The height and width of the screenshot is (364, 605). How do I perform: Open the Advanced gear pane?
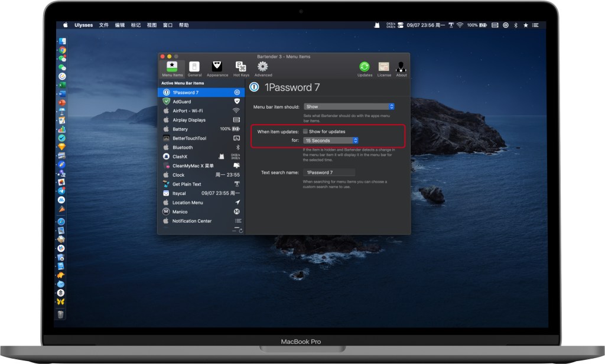pyautogui.click(x=263, y=69)
